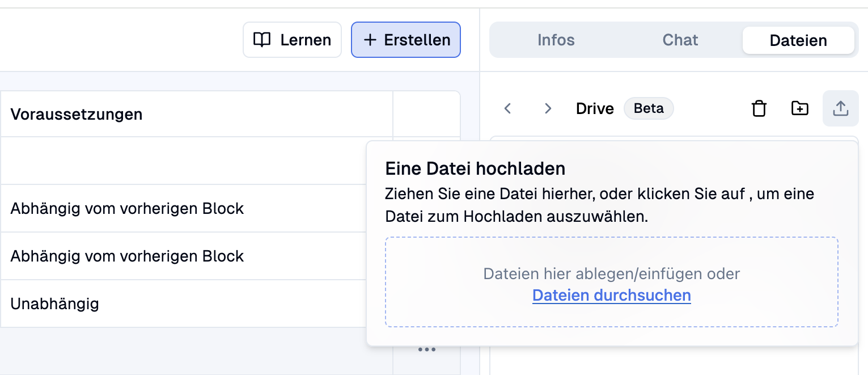Switch to the Chat tab
868x375 pixels.
[680, 40]
